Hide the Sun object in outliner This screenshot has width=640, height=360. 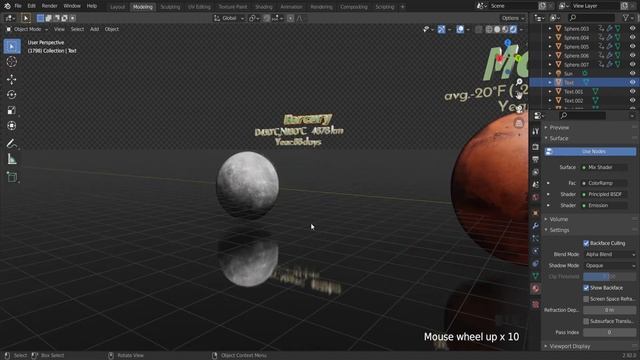point(632,73)
